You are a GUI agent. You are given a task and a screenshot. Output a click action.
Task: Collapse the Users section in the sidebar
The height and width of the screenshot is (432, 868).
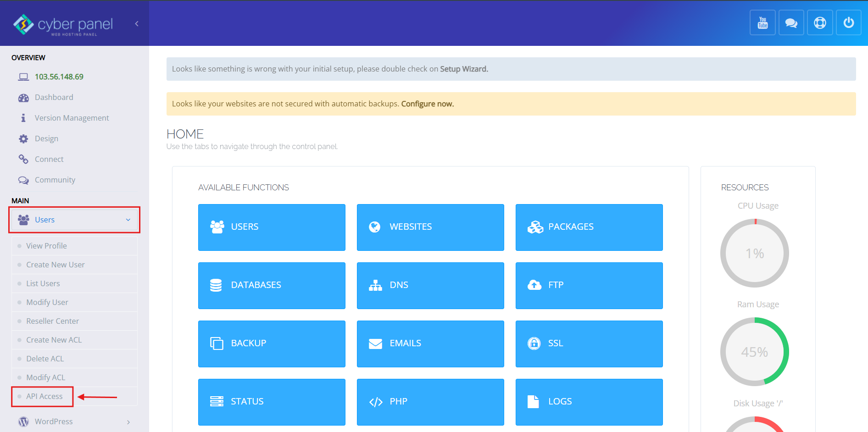pyautogui.click(x=74, y=219)
